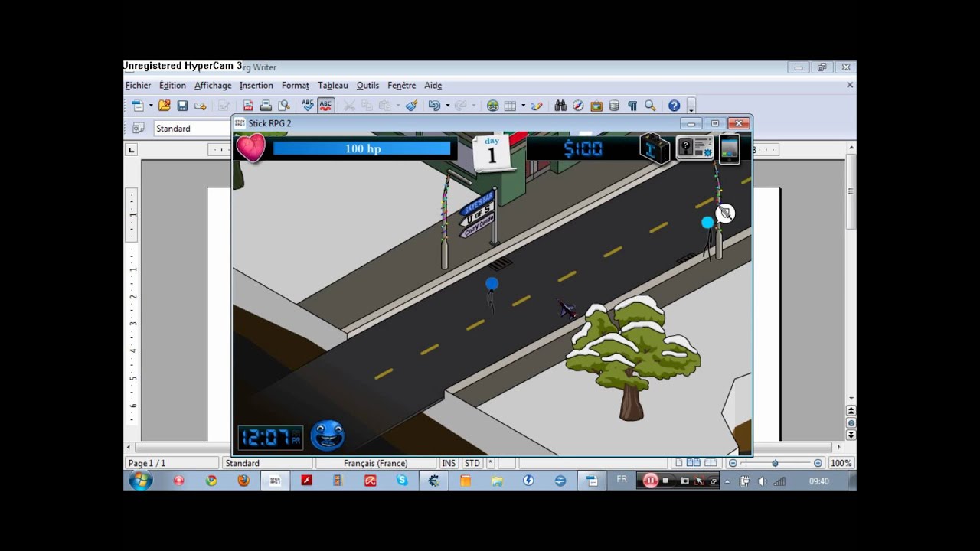
Task: Click the blue smiley mood face in game
Action: click(x=328, y=435)
